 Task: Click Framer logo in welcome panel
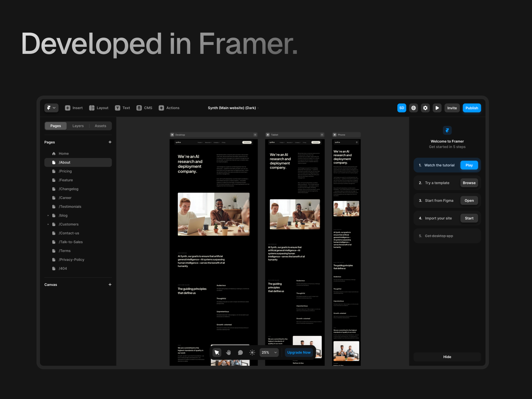[x=447, y=130]
